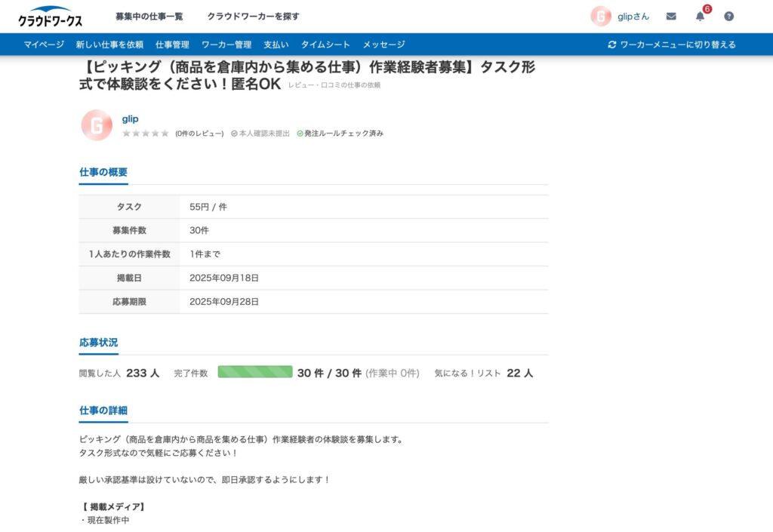Viewport: 773px width, 532px height.
Task: Open クラウドワーカーを探す in top navigation
Action: [253, 17]
